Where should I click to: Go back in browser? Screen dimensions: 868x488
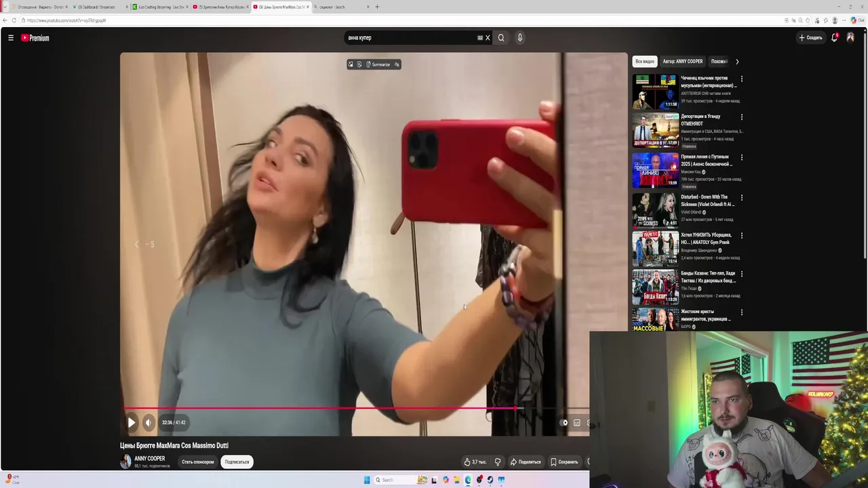(5, 20)
